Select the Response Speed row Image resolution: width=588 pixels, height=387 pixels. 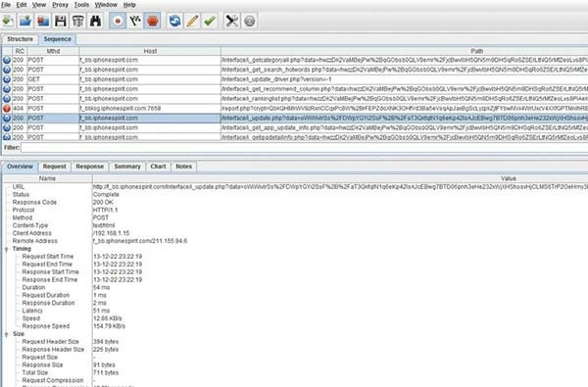295,326
